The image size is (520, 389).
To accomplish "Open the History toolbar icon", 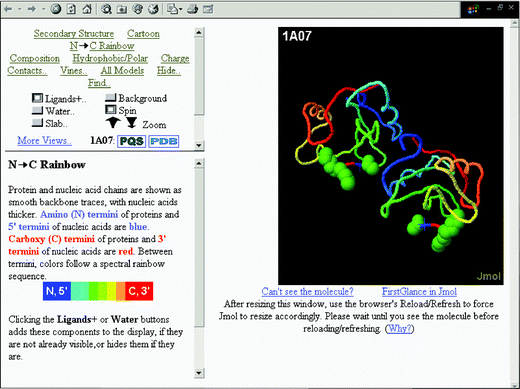I will point(153,9).
